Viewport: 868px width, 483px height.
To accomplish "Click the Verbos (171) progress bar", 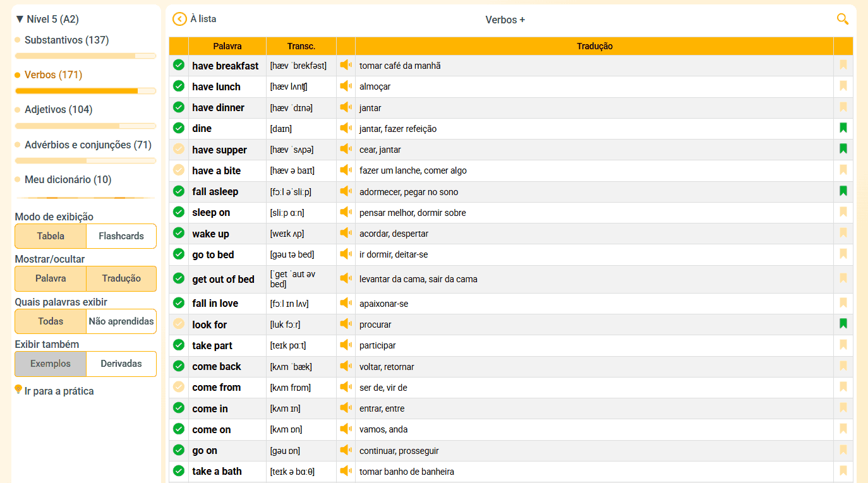I will point(85,91).
